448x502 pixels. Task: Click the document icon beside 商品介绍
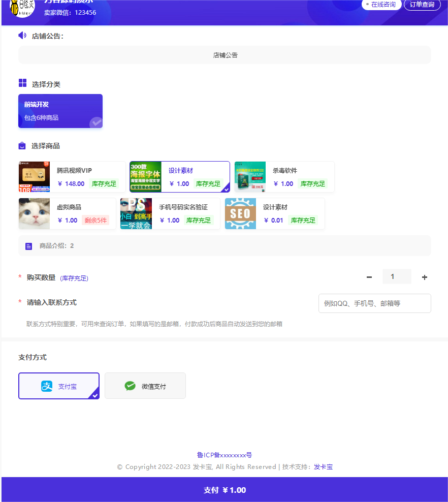pos(29,246)
